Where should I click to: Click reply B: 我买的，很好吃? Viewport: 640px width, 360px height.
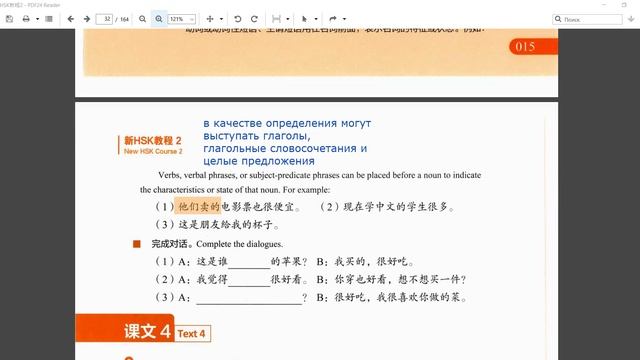pyautogui.click(x=365, y=262)
